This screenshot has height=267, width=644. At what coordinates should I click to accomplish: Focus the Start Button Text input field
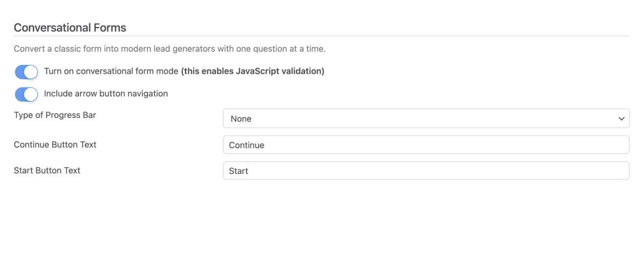click(426, 171)
